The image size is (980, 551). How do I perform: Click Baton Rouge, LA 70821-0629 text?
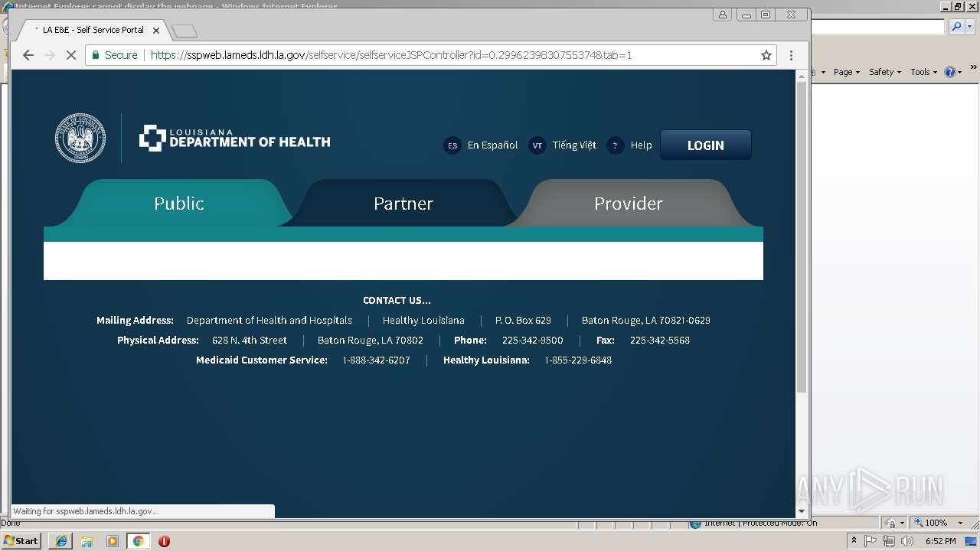tap(645, 321)
